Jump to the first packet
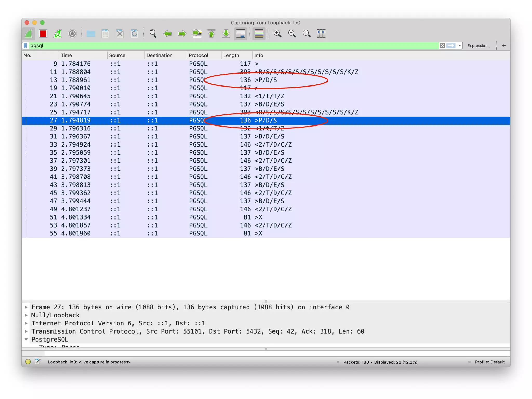The image size is (532, 399). [x=211, y=34]
